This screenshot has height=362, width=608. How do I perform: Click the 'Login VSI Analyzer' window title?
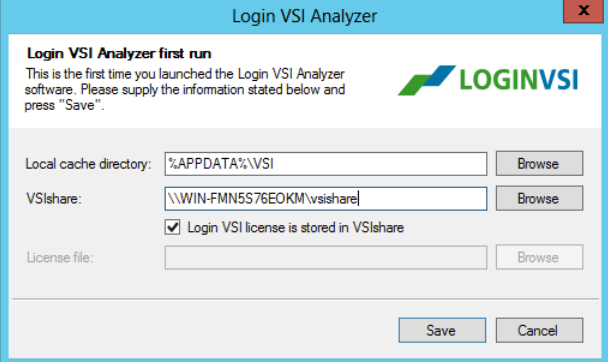tap(304, 16)
